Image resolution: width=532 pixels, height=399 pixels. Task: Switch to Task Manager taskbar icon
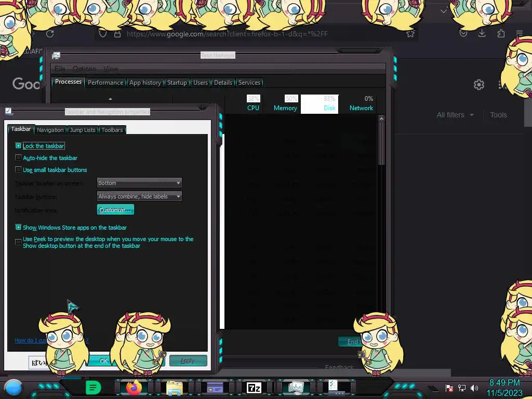pyautogui.click(x=296, y=388)
